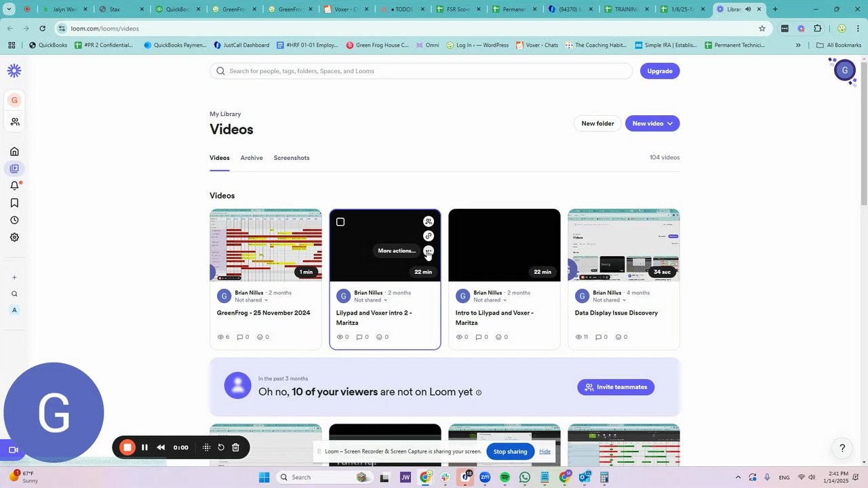Viewport: 868px width, 488px height.
Task: Open the GreenFrog 25 November 2024 thumbnail
Action: pos(266,245)
